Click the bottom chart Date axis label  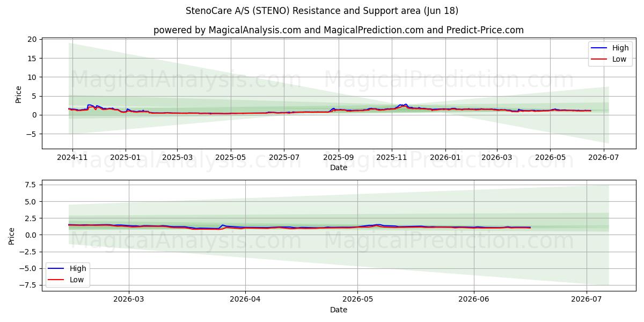point(339,310)
